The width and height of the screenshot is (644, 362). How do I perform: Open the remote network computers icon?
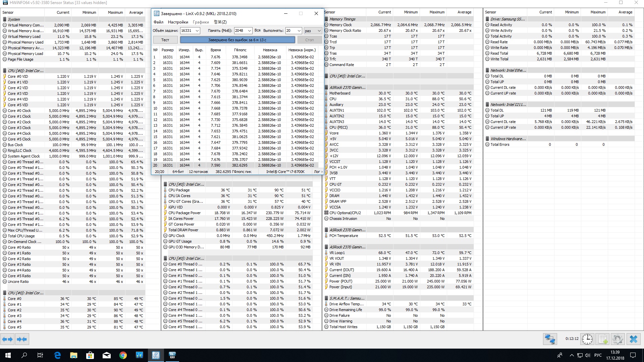click(550, 339)
